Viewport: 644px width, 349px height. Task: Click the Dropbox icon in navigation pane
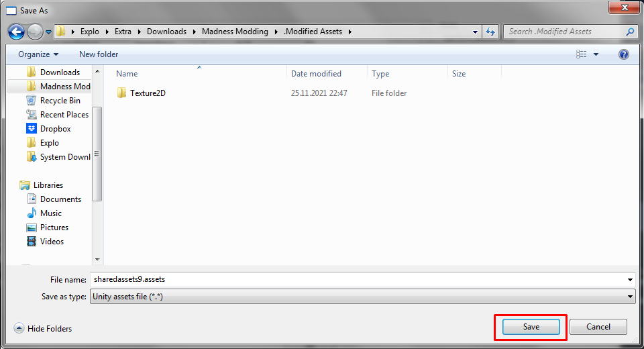click(x=31, y=129)
